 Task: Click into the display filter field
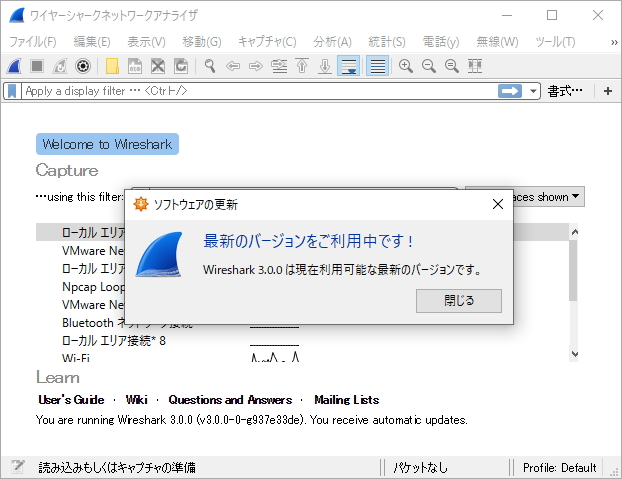click(x=260, y=91)
